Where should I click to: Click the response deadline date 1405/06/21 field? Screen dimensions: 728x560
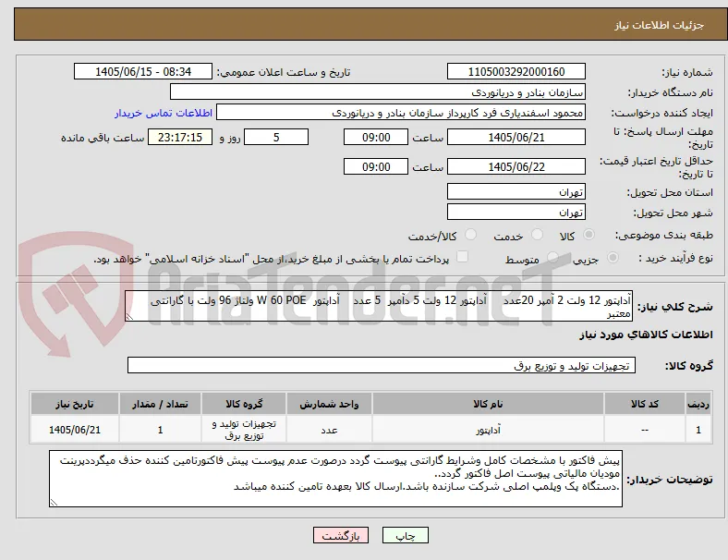[516, 137]
